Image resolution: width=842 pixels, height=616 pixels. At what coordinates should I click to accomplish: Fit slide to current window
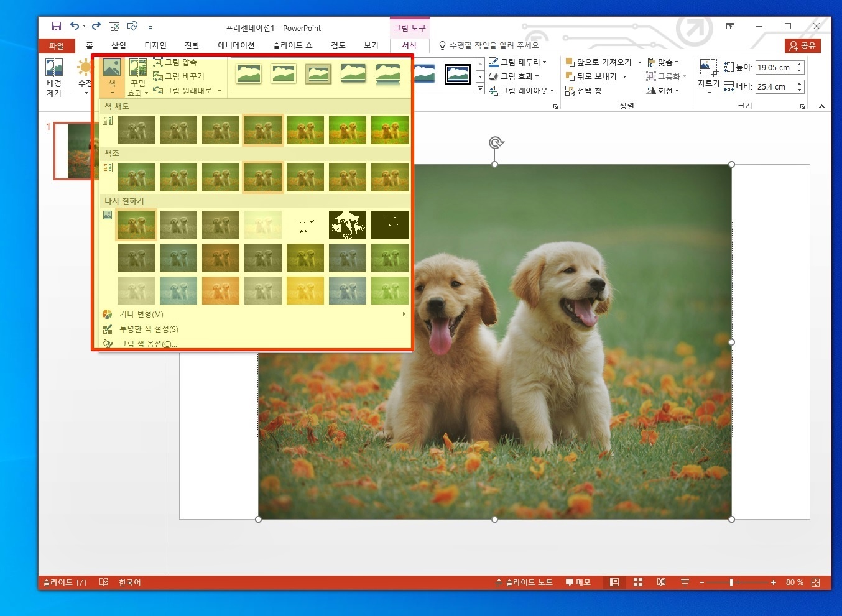816,582
